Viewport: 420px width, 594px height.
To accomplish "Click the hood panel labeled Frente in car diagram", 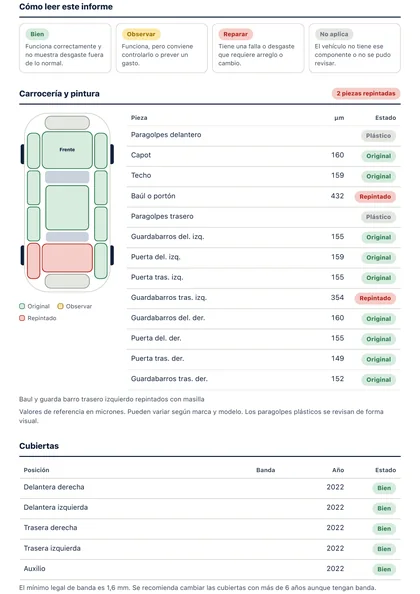I will [x=67, y=150].
